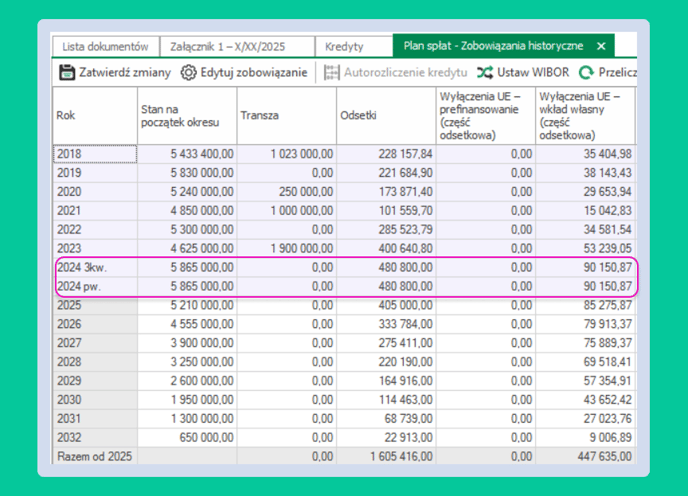Click the 9 006,89 exclusion cell
688x496 pixels.
585,437
